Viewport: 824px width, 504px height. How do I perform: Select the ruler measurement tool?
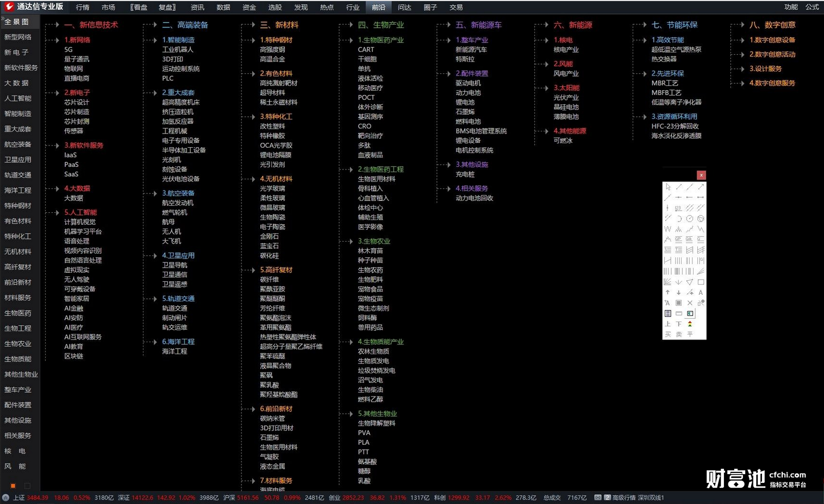coord(679,313)
